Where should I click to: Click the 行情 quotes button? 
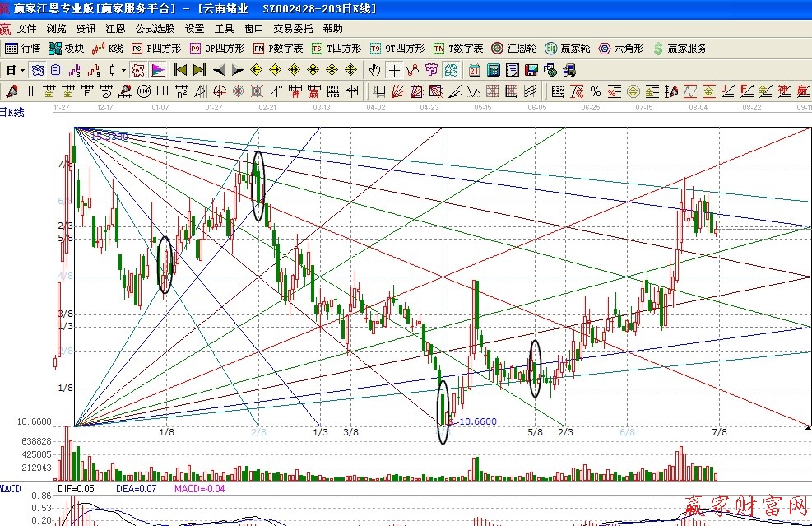(x=23, y=49)
